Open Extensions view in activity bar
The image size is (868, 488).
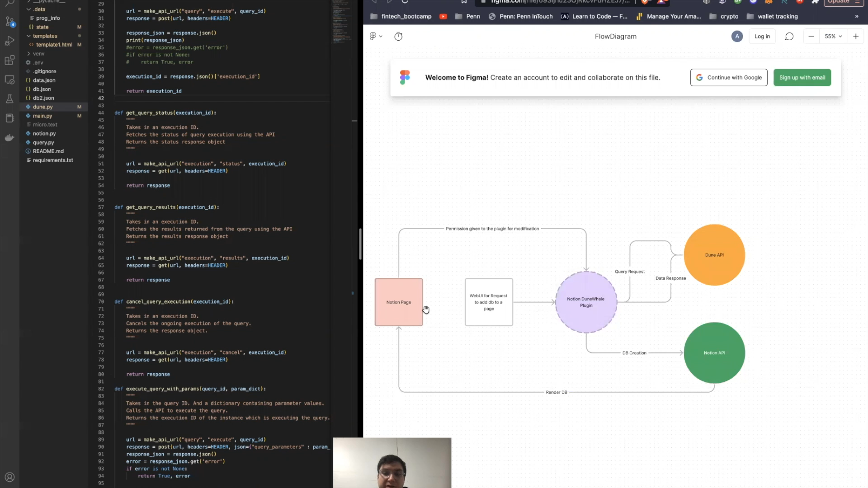[9, 60]
